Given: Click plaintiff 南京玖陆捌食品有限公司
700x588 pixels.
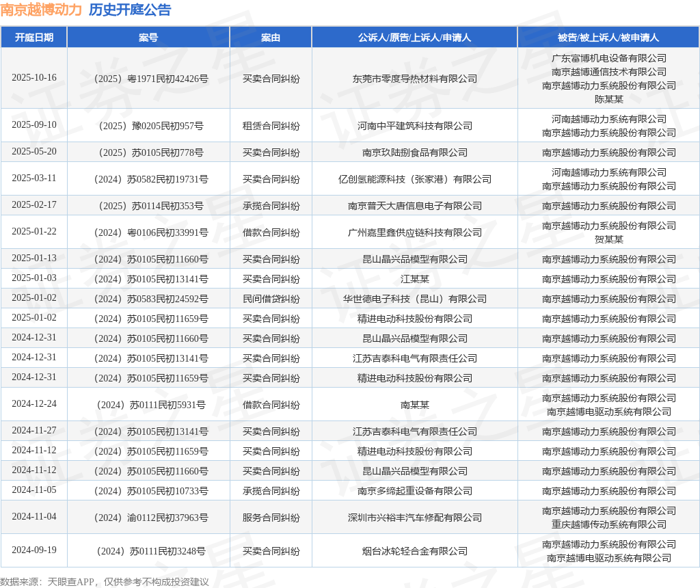Looking at the screenshot, I should (x=414, y=152).
